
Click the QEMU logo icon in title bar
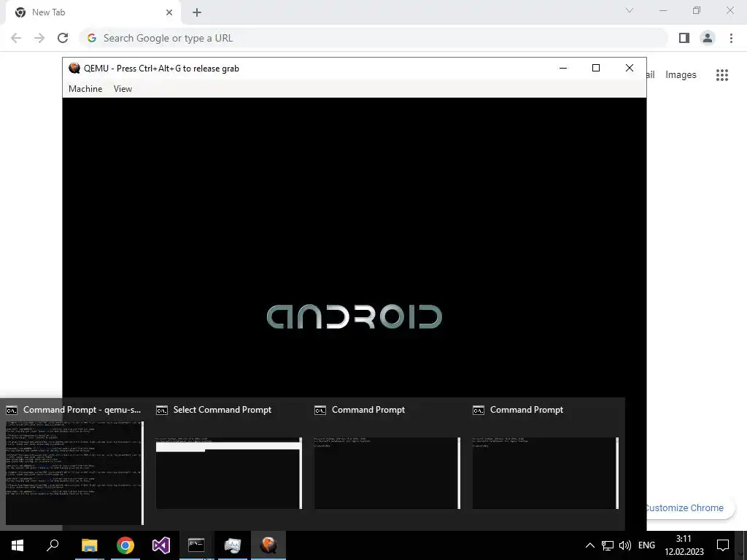click(74, 68)
